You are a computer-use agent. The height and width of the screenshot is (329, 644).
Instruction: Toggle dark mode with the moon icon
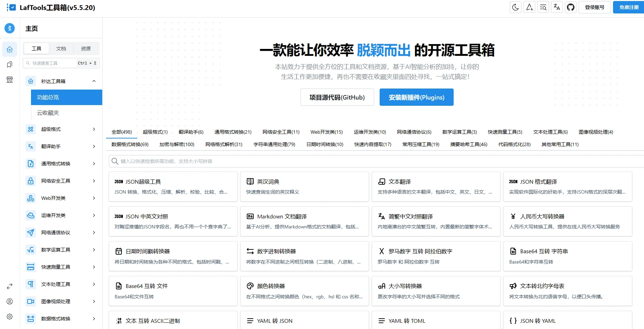(x=515, y=7)
